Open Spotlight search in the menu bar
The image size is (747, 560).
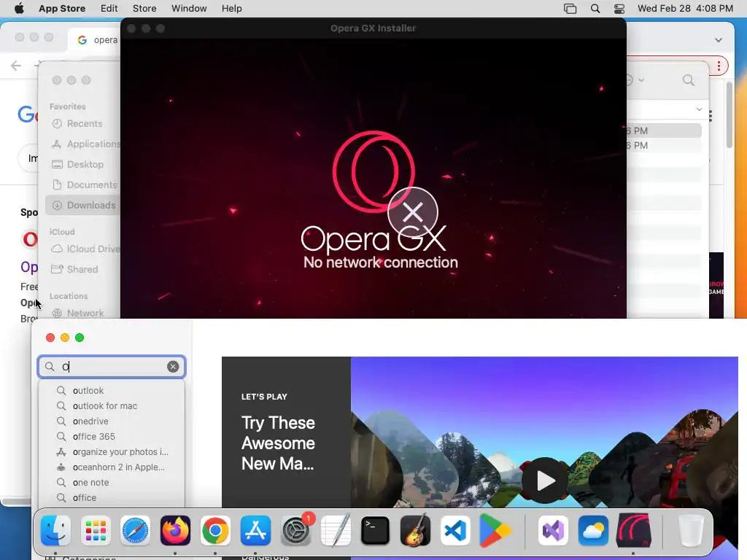click(x=595, y=9)
